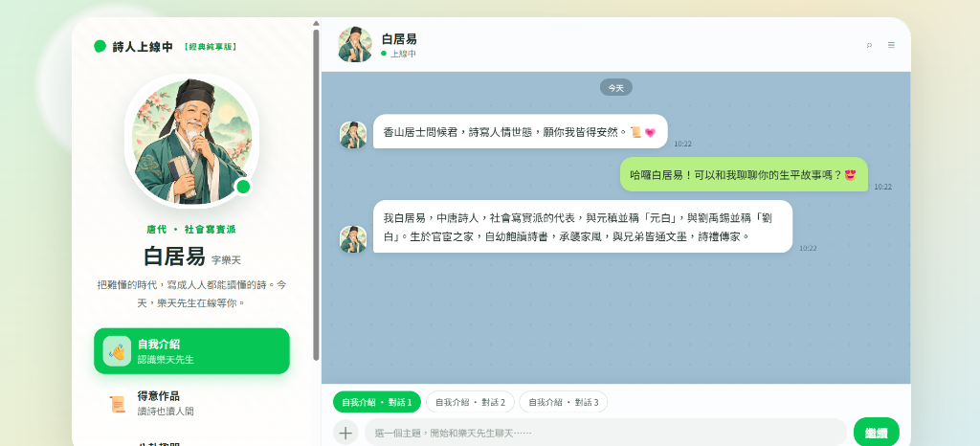Click the up arrow of sidebar scrollbar
This screenshot has width=980, height=446.
coord(316,24)
